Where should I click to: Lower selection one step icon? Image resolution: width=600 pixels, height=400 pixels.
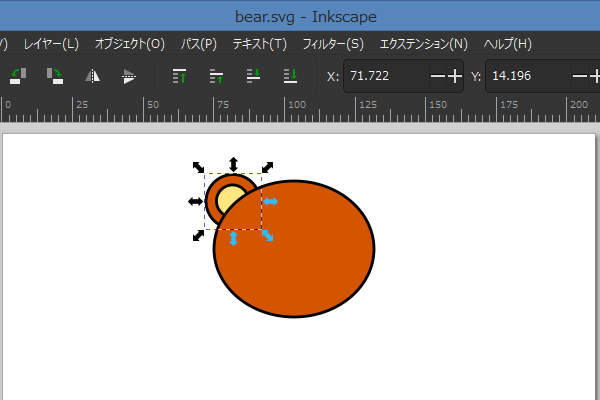pos(253,76)
